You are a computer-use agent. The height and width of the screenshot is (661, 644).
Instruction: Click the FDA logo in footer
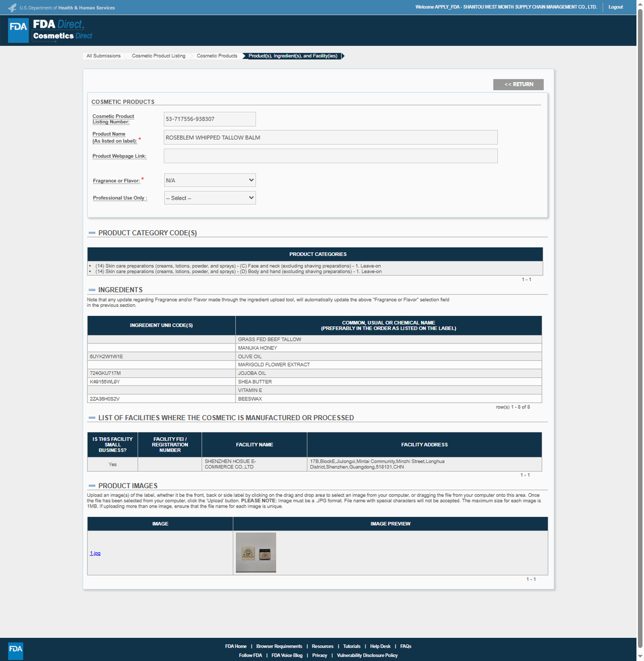click(16, 650)
